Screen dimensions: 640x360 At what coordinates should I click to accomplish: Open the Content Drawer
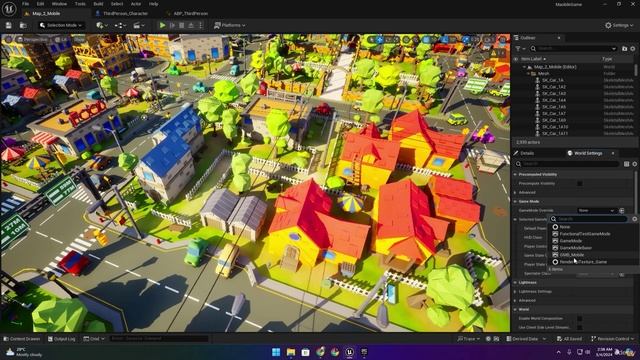click(22, 339)
